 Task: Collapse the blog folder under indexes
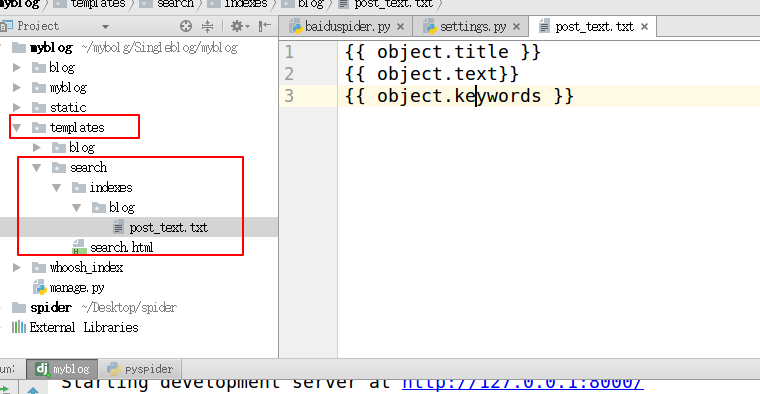pos(77,207)
